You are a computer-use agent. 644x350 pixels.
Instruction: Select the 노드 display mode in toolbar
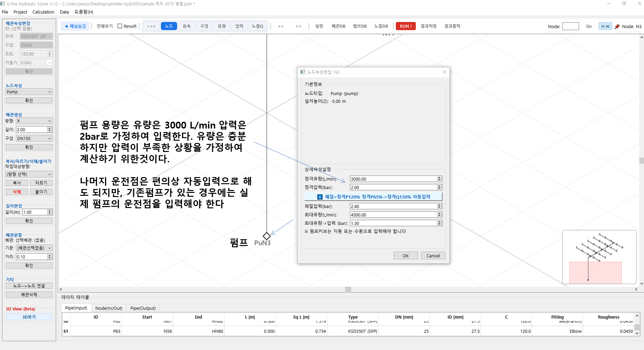pyautogui.click(x=169, y=26)
